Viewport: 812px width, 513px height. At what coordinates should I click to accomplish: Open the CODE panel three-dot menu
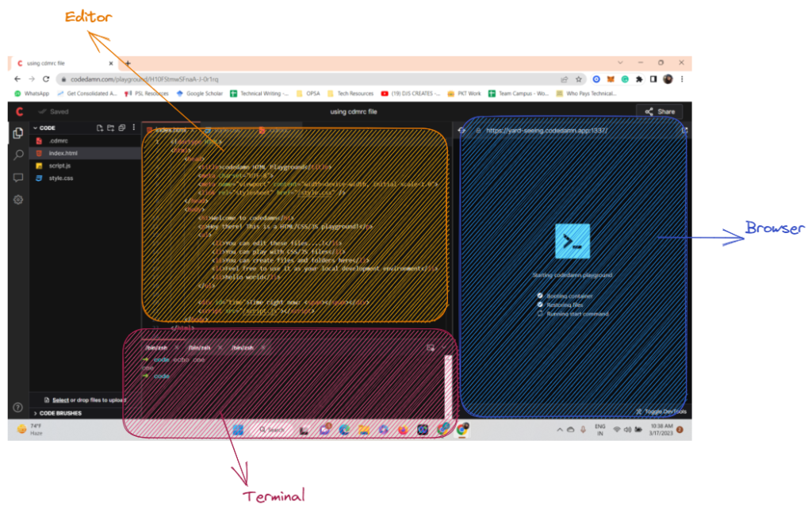point(133,128)
